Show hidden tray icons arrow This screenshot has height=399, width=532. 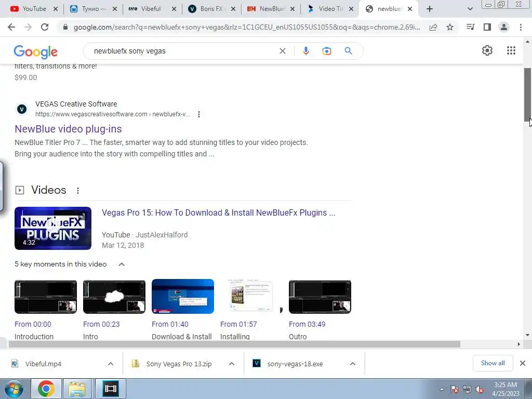442,389
